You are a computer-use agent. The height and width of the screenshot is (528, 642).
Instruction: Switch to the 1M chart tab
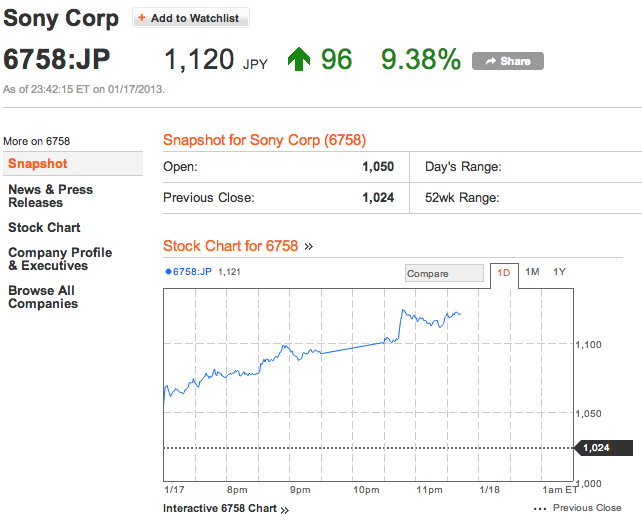[x=533, y=272]
